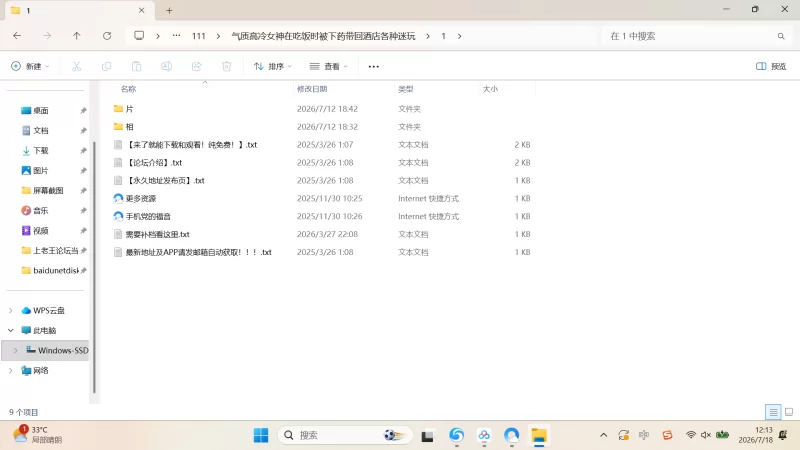This screenshot has width=800, height=450.
Task: Click the Copy icon in toolbar
Action: coord(106,66)
